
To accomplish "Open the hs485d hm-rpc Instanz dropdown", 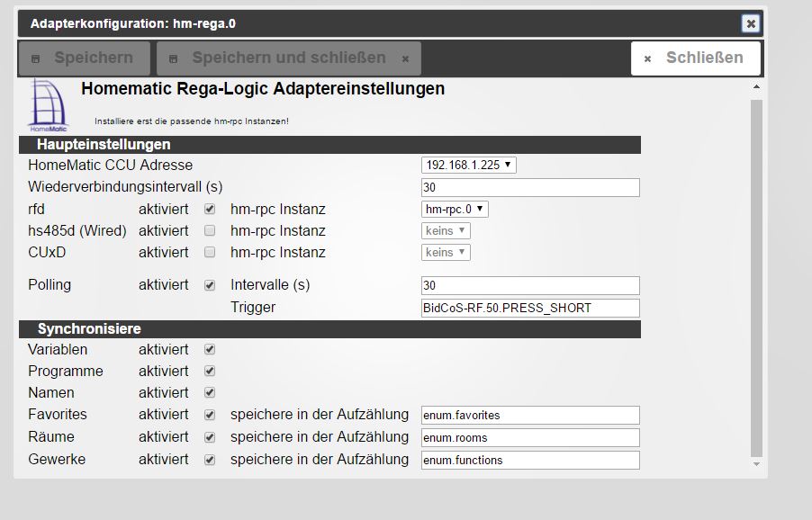I will (x=446, y=230).
